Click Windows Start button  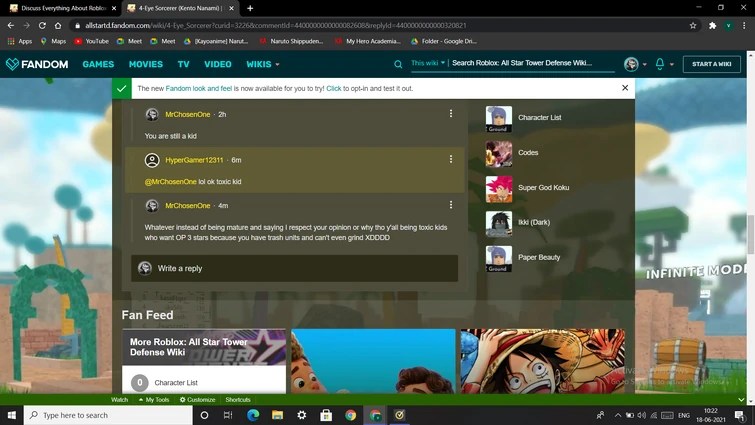[12, 415]
